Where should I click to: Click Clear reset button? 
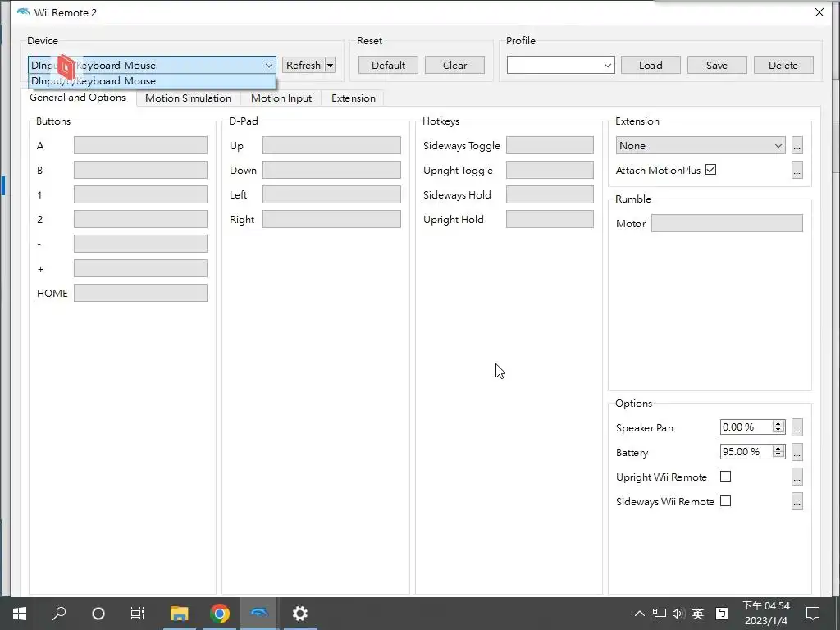[x=454, y=66]
